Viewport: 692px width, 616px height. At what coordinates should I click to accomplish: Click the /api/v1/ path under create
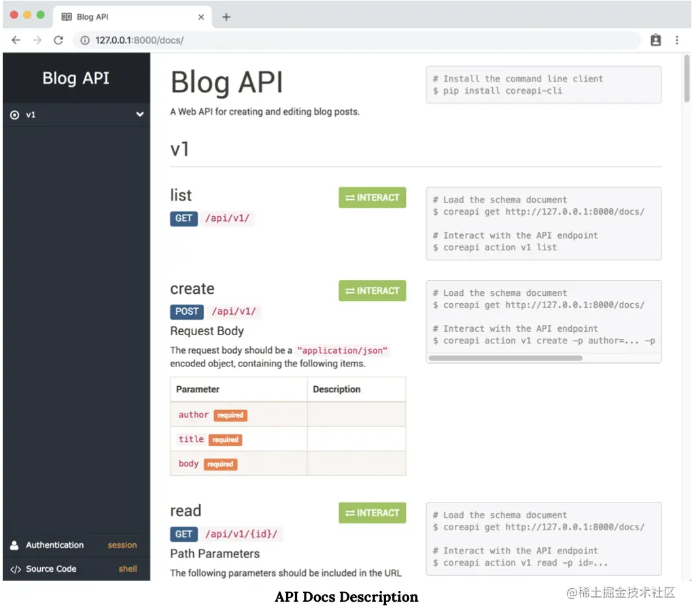point(234,311)
